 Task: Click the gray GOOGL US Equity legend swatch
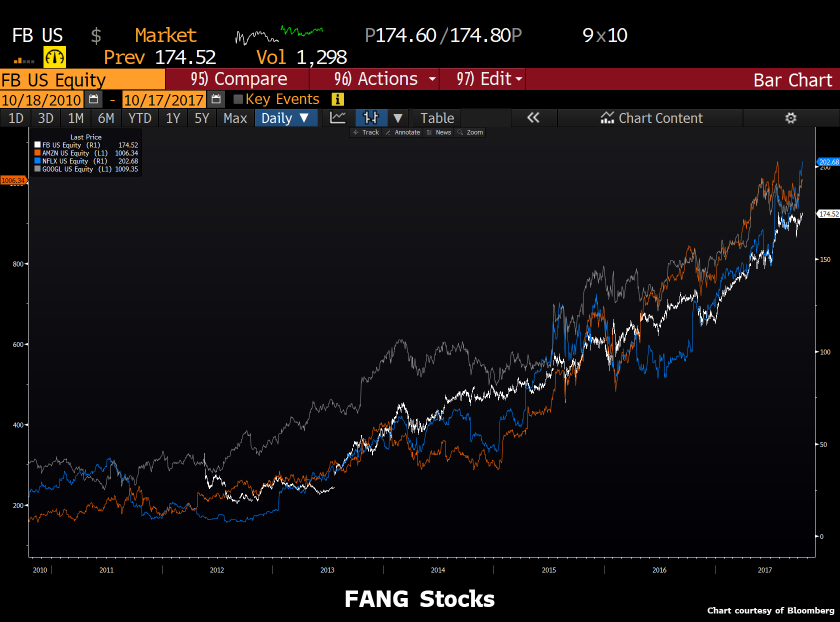coord(37,169)
